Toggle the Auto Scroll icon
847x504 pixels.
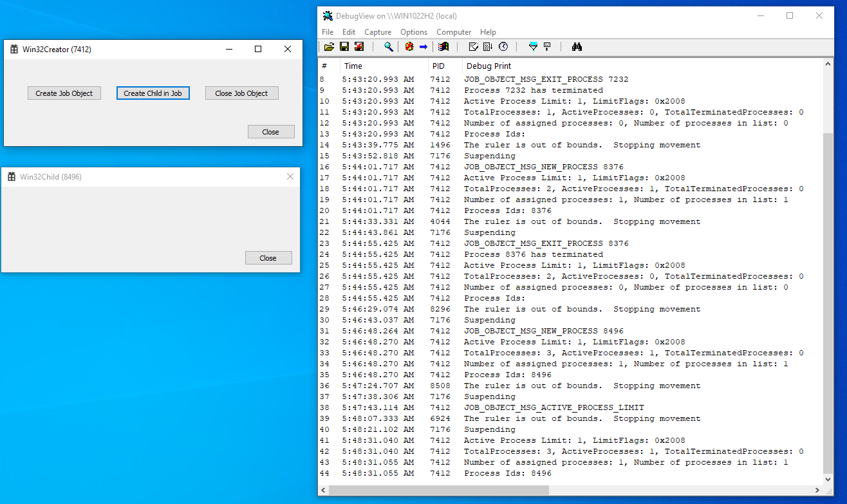(488, 46)
